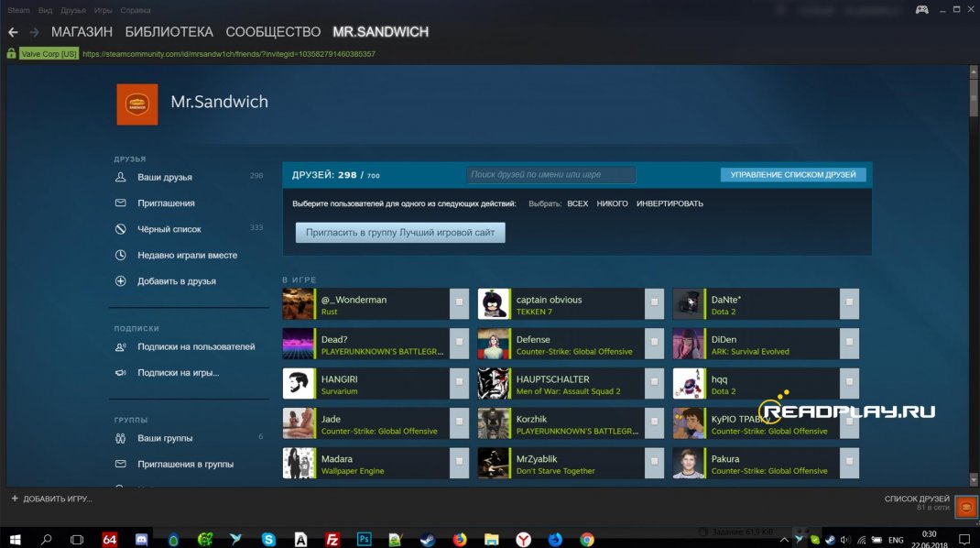Select 'ВСЕХ' to choose all friends
Image resolution: width=980 pixels, height=548 pixels.
(578, 203)
